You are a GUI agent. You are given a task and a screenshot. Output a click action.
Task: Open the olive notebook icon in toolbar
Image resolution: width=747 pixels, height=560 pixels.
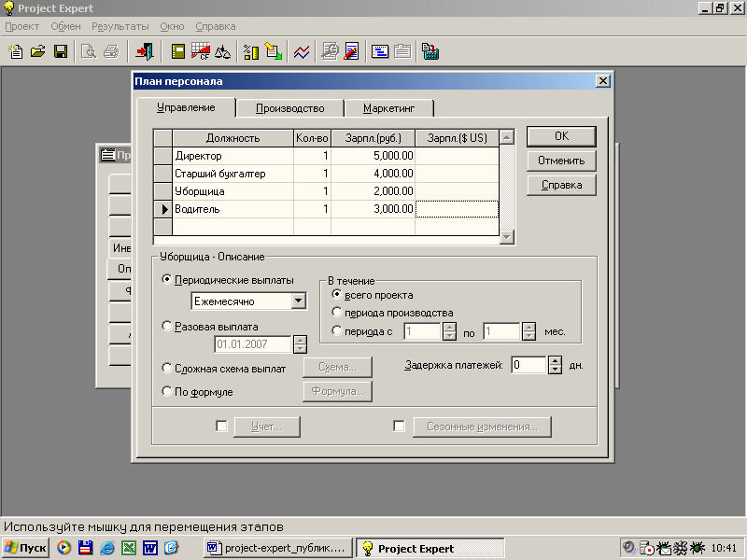click(x=178, y=51)
